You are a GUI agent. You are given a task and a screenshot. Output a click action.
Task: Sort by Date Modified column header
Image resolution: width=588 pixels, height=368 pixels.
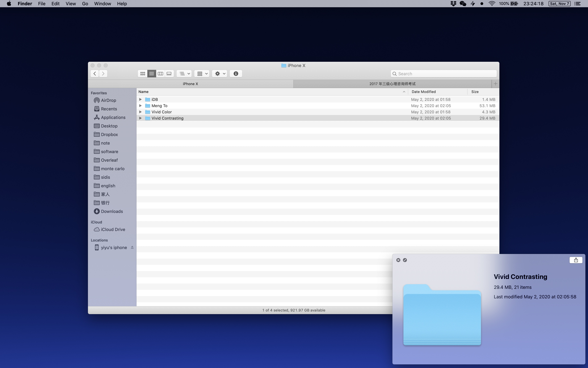tap(438, 92)
